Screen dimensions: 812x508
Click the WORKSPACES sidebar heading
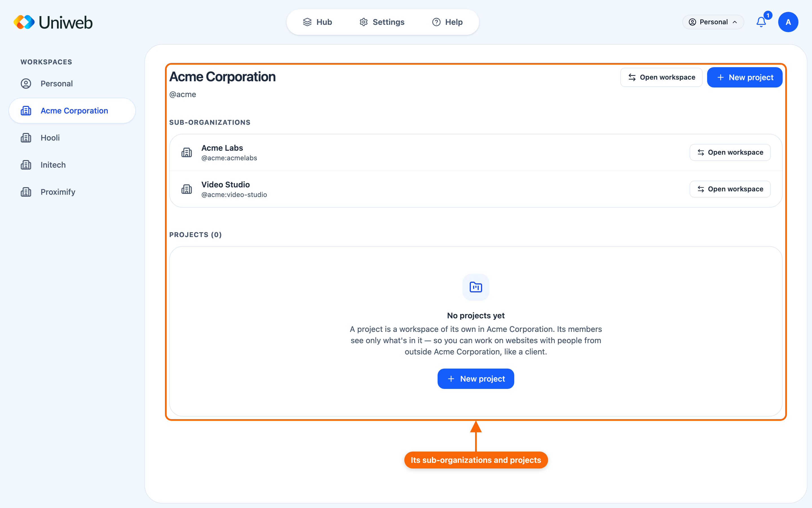46,62
